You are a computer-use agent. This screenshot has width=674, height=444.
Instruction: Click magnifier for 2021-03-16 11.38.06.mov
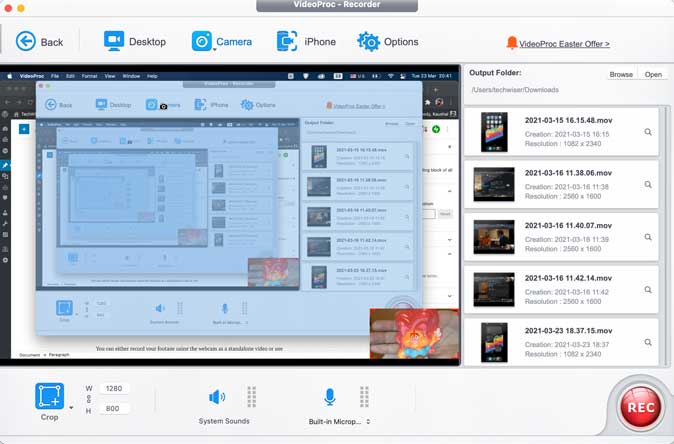tap(648, 184)
